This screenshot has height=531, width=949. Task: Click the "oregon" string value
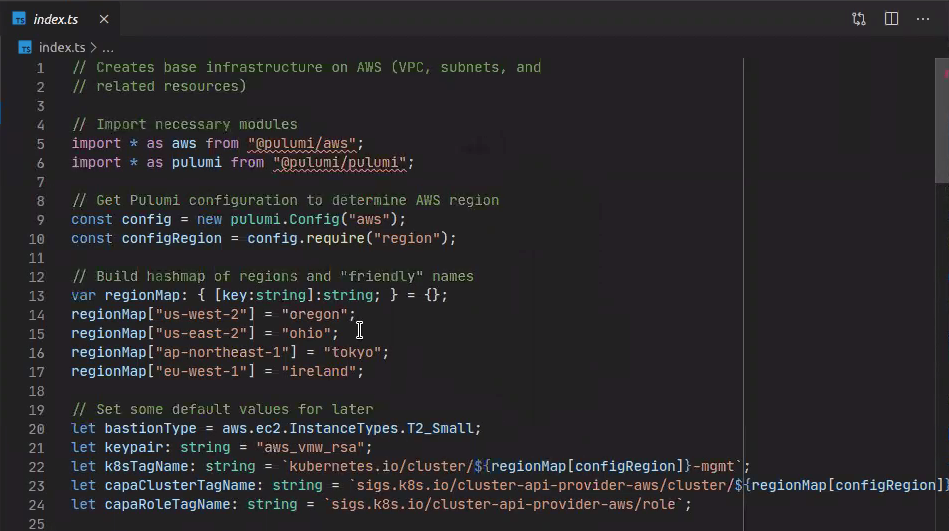pyautogui.click(x=314, y=315)
